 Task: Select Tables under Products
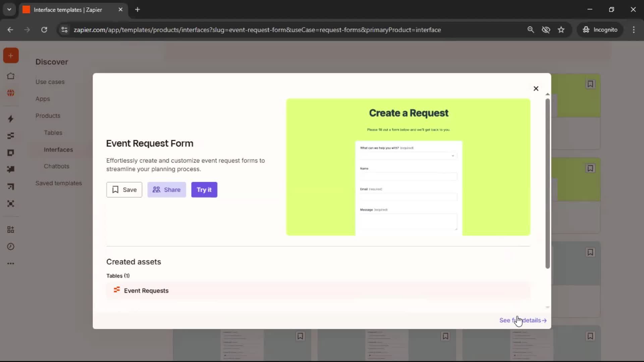tap(53, 133)
